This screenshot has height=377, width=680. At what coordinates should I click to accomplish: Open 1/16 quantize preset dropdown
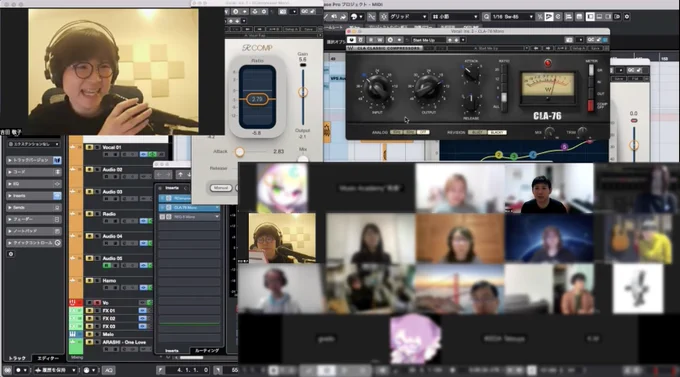513,16
